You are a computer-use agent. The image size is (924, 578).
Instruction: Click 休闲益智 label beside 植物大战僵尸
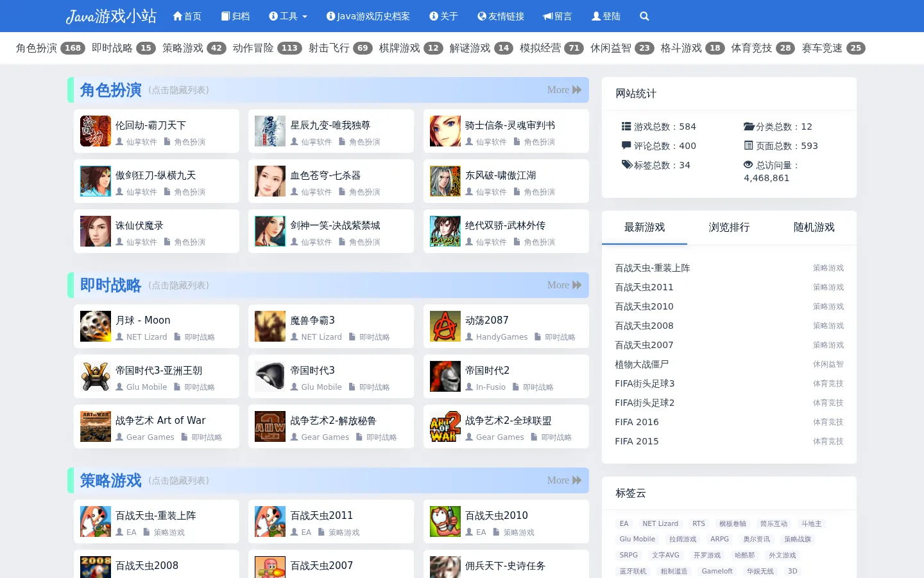tap(828, 364)
